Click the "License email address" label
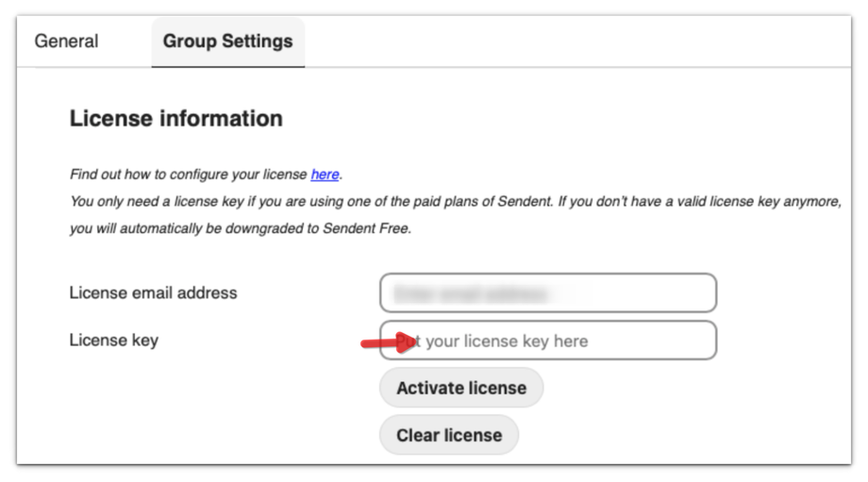The width and height of the screenshot is (868, 482). coord(153,292)
